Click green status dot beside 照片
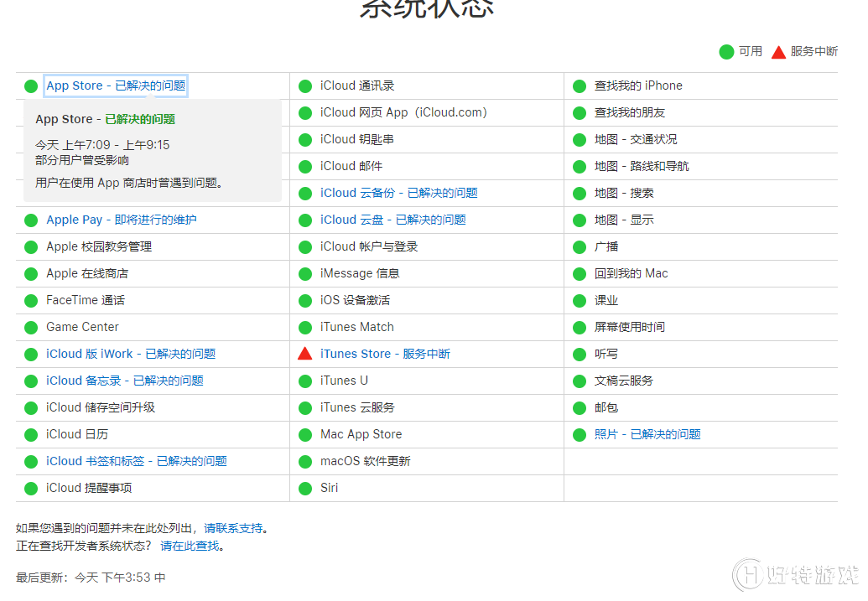This screenshot has height=601, width=868. 579,435
